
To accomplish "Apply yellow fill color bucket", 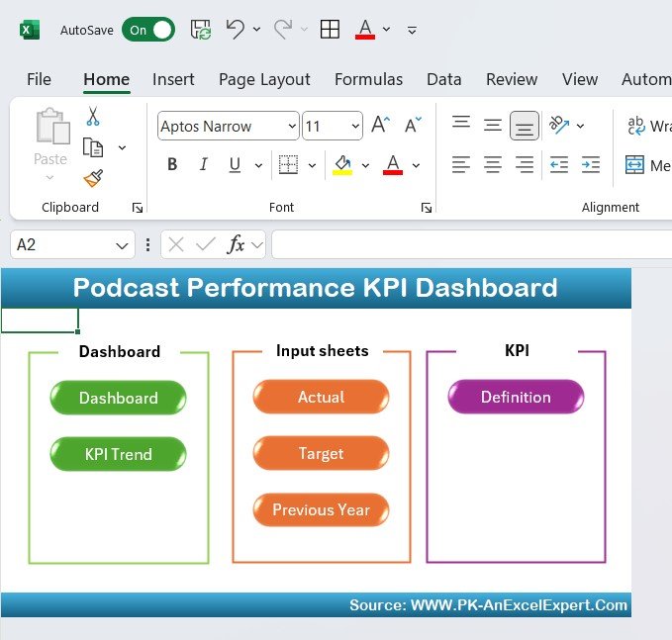I will coord(342,165).
